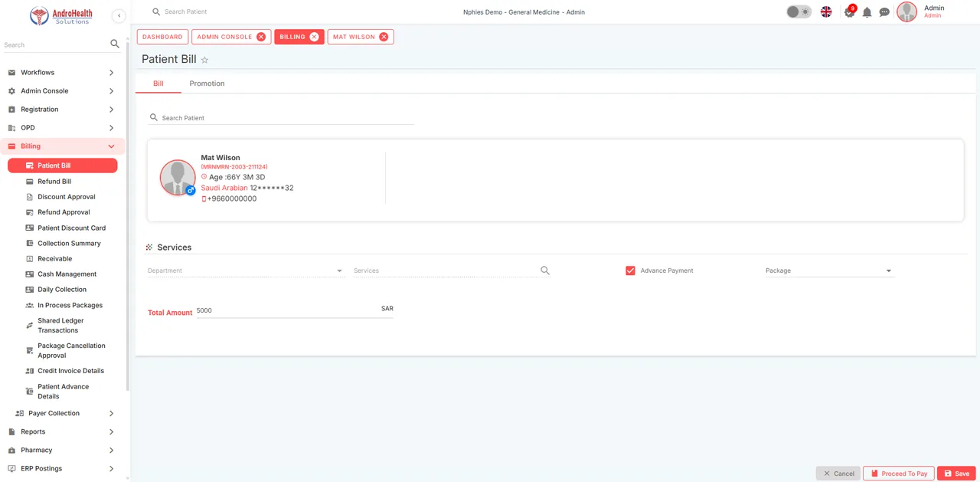The height and width of the screenshot is (482, 980).
Task: Expand the Payer Collection chevron
Action: coord(111,413)
